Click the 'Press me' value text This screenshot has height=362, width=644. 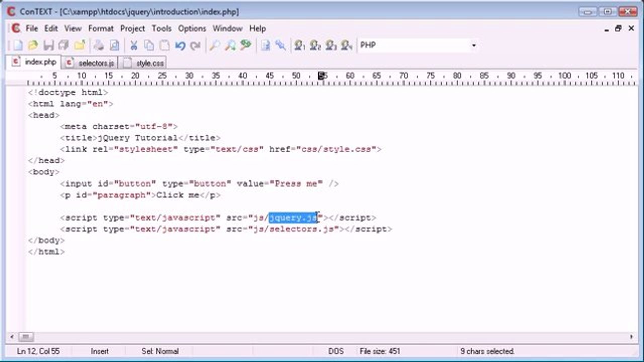coord(296,184)
